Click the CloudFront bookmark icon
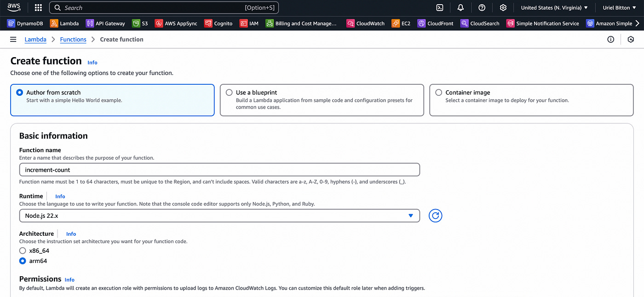This screenshot has height=297, width=644. point(421,23)
